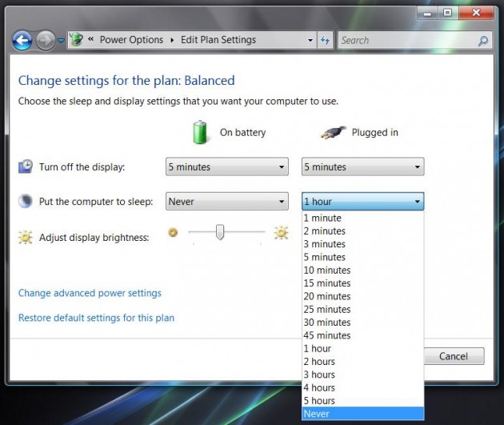Image resolution: width=504 pixels, height=425 pixels.
Task: Select Never in sleep list
Action: click(x=363, y=414)
